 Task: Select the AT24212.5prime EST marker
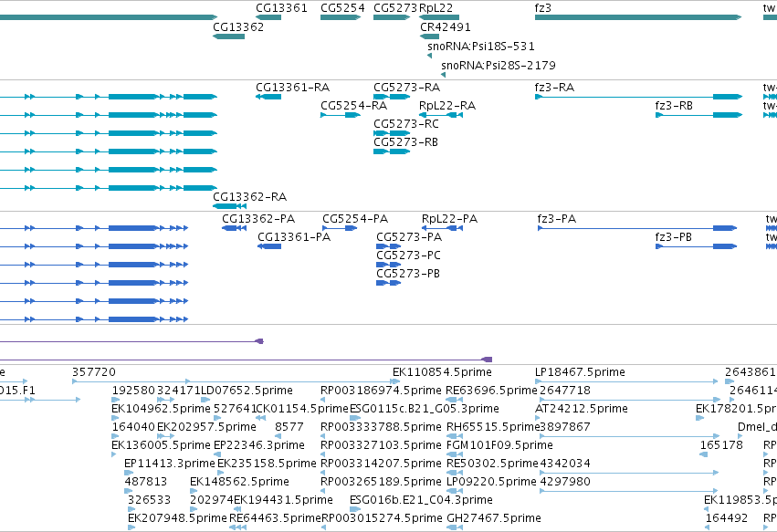[x=538, y=418]
